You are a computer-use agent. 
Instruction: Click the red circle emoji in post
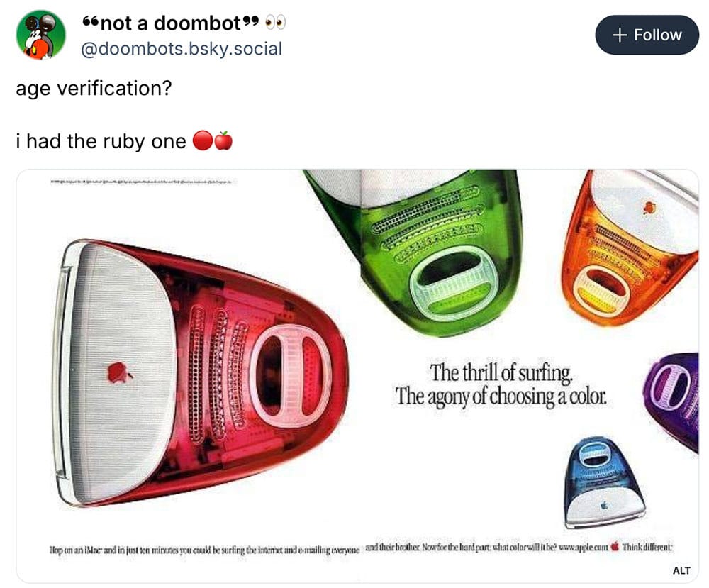pyautogui.click(x=203, y=140)
